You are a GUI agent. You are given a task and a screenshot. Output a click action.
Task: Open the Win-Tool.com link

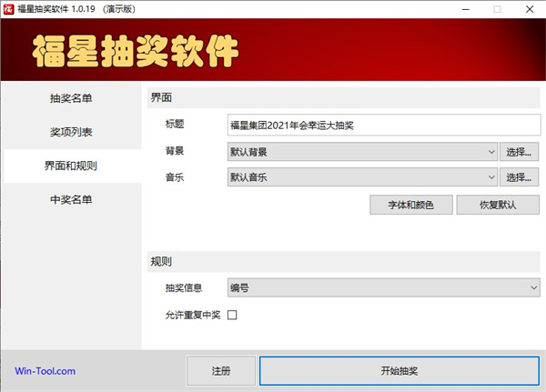[45, 371]
